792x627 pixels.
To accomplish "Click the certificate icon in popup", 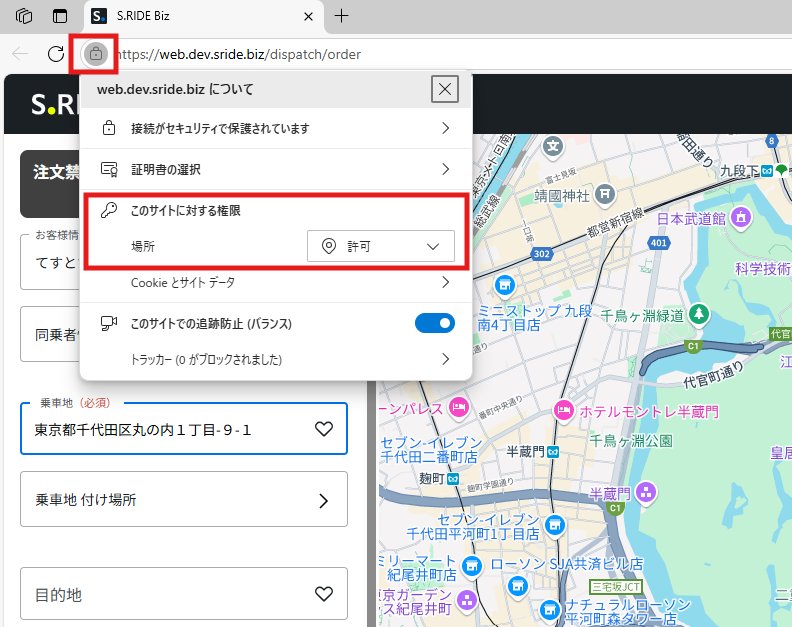I will [x=109, y=169].
